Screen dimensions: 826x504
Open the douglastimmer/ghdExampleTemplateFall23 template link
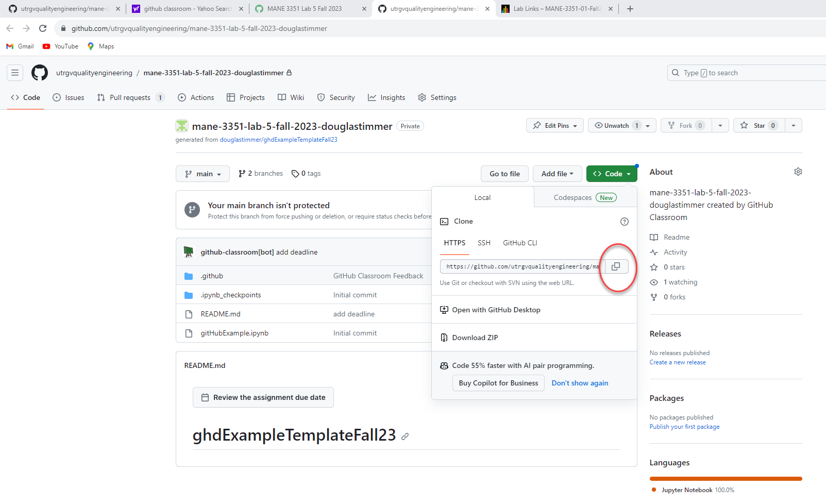278,140
